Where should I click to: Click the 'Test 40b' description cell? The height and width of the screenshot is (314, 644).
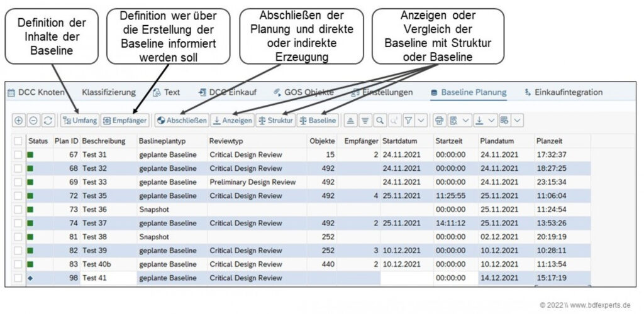(x=108, y=264)
